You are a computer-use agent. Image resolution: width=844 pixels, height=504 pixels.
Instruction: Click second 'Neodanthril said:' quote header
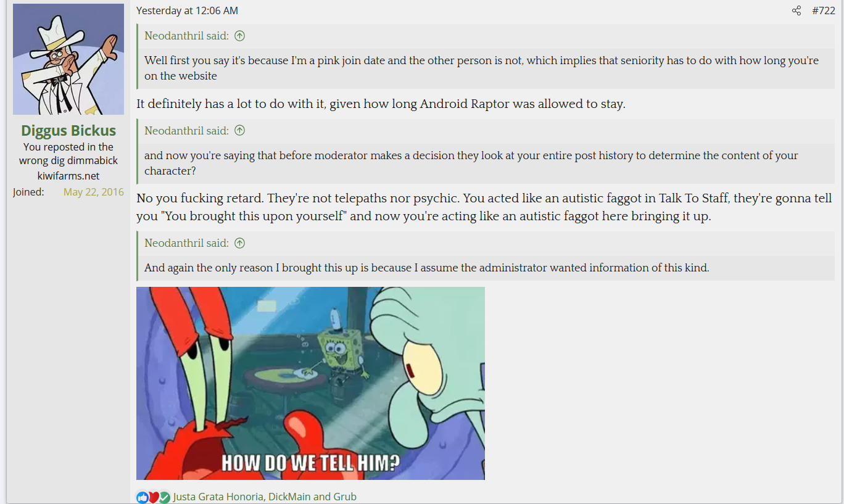tap(186, 130)
